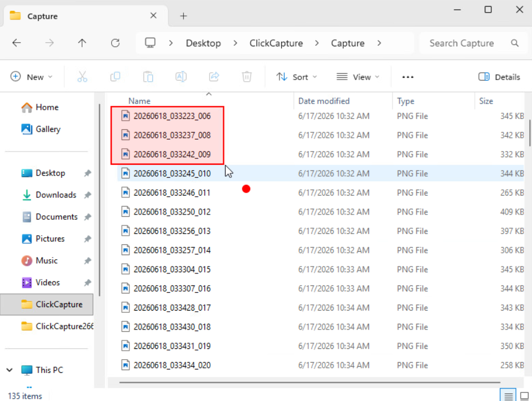The image size is (532, 401).
Task: Click the Paste clipboard icon
Action: [148, 77]
